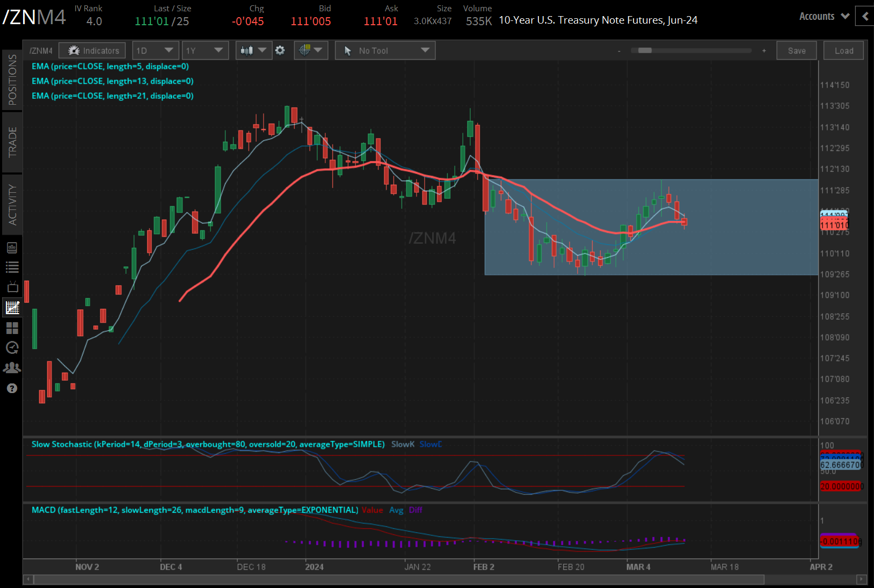Screen dimensions: 874x588
Task: Click the 2024 date axis label
Action: 315,567
